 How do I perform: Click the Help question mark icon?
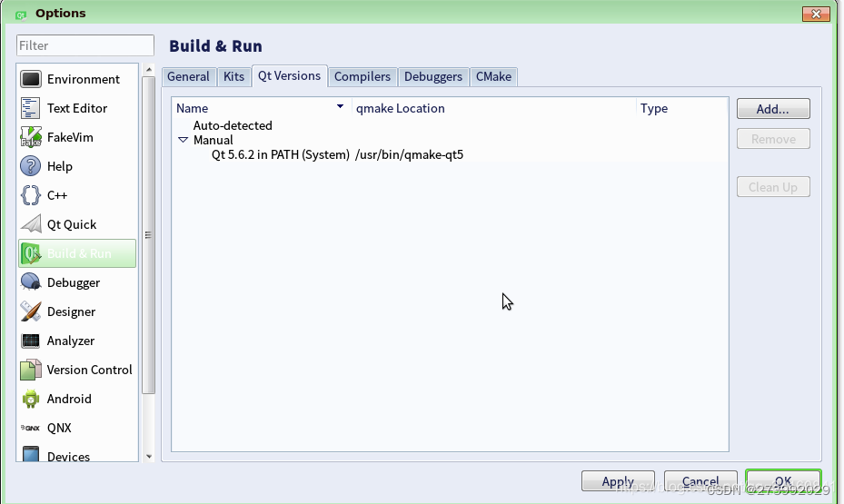pos(31,166)
